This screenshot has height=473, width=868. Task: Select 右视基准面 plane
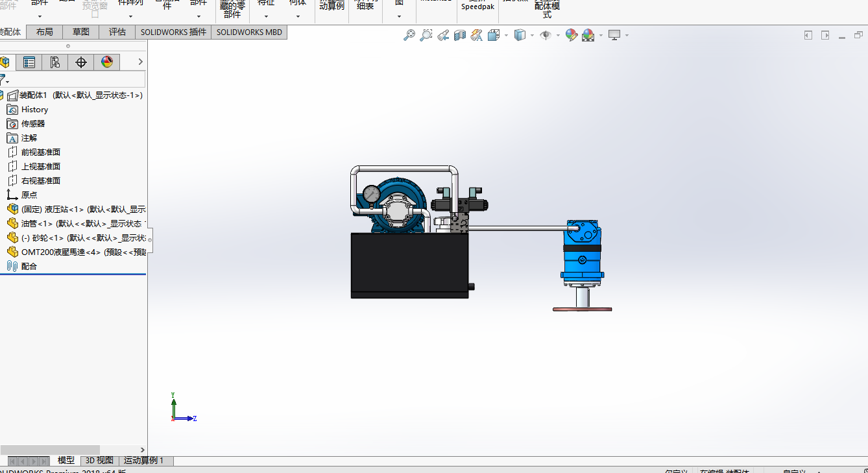click(34, 181)
